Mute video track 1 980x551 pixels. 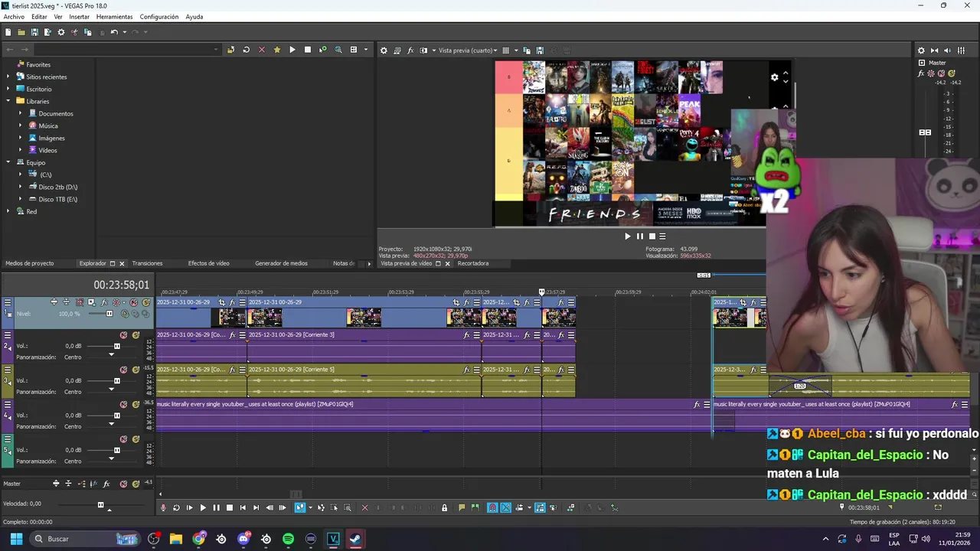pyautogui.click(x=133, y=302)
